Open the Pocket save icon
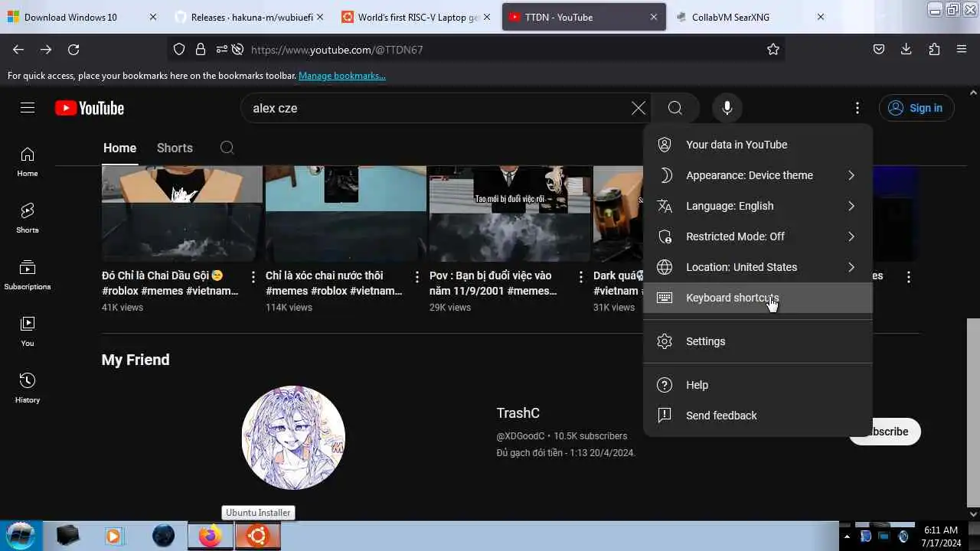980x551 pixels. pyautogui.click(x=879, y=49)
